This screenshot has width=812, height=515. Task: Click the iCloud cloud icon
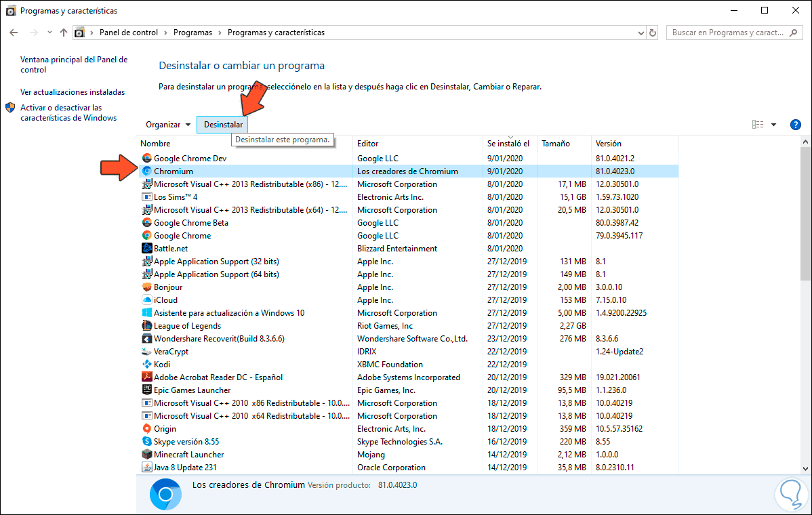coord(147,300)
